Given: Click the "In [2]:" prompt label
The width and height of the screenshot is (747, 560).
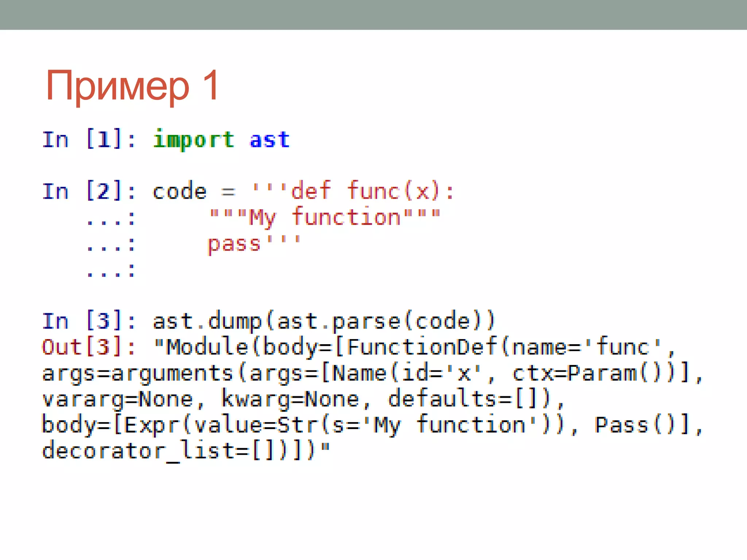Looking at the screenshot, I should [89, 191].
